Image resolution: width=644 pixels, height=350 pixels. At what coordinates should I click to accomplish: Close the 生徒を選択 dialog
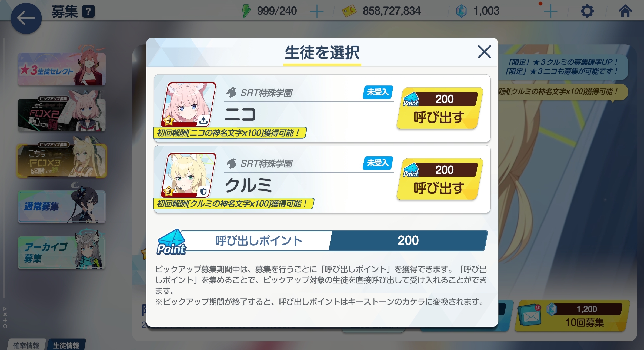(484, 52)
